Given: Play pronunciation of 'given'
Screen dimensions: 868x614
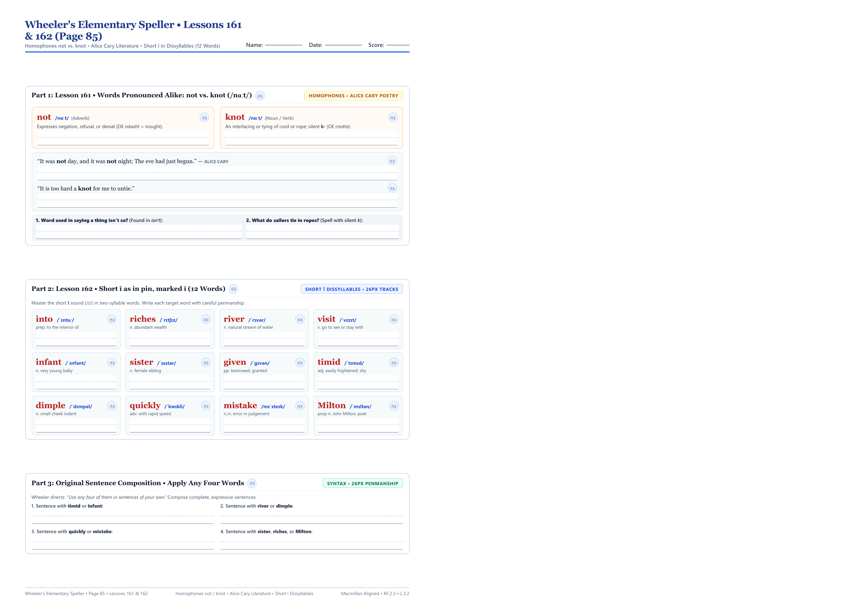Looking at the screenshot, I should point(300,363).
